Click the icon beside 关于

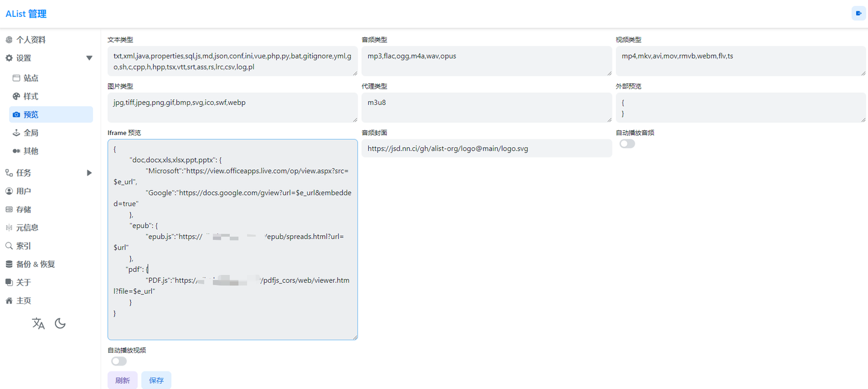pos(9,282)
